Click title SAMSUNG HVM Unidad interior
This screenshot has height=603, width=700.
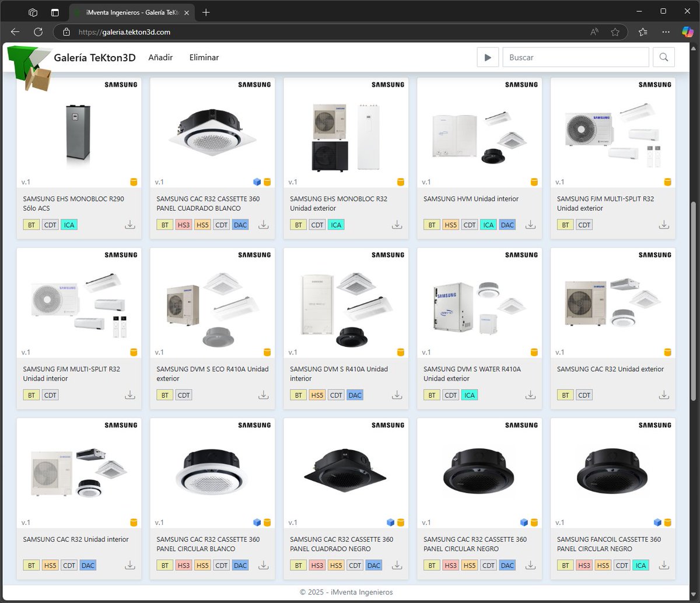point(471,199)
